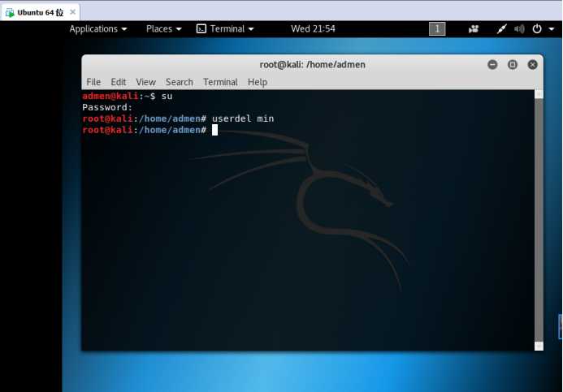Click the pen color picker icon

pos(501,28)
